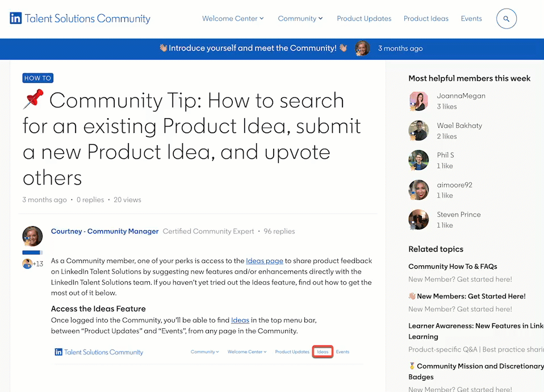Screen dimensions: 544x392
Task: Click the +13 badges icon under Courtney's avatar
Action: pos(32,264)
